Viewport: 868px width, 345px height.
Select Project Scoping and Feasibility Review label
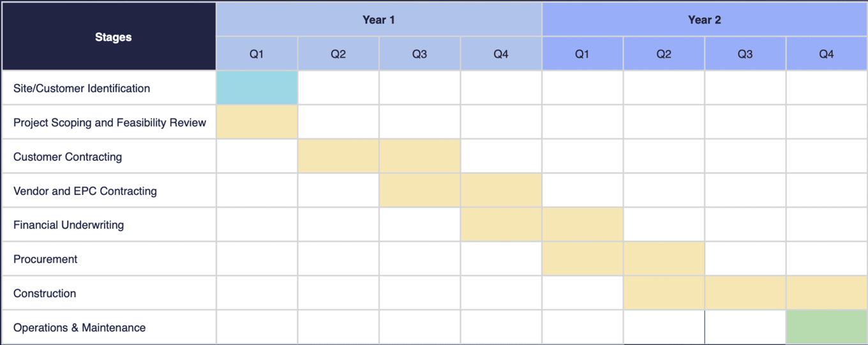[x=110, y=123]
